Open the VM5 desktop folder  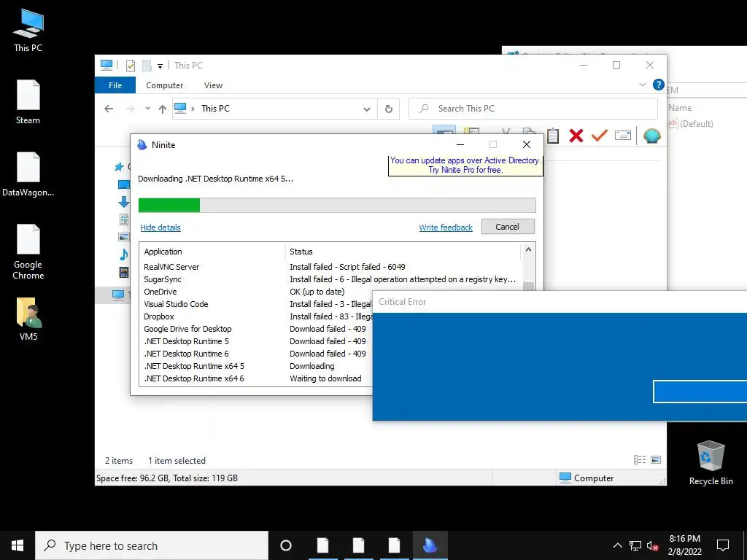(28, 319)
